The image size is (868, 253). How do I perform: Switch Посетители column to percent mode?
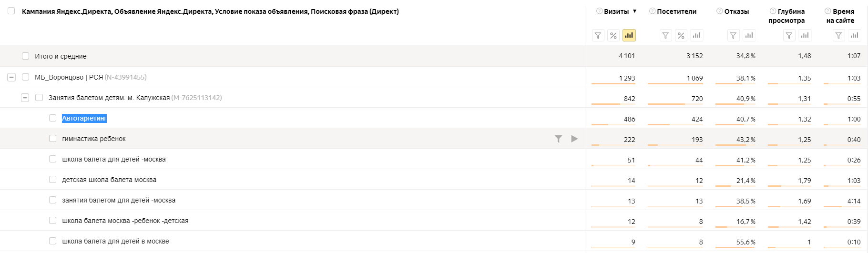[x=681, y=35]
